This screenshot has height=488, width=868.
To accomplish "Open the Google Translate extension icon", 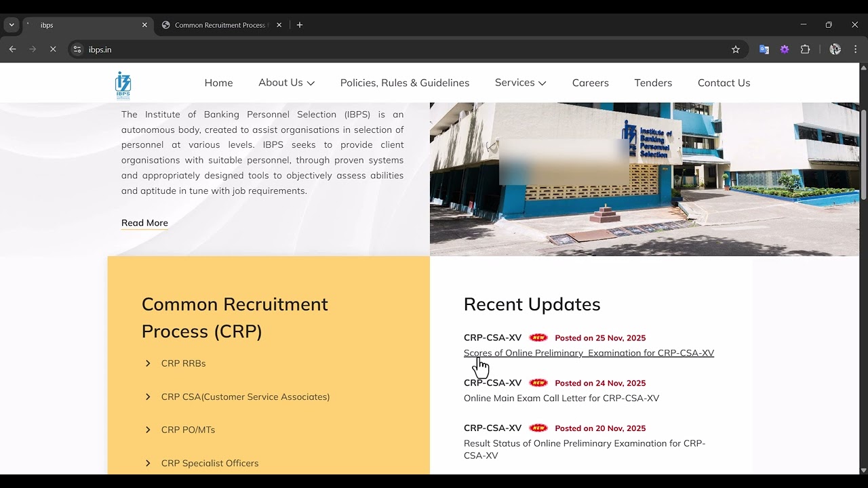I will pyautogui.click(x=764, y=49).
